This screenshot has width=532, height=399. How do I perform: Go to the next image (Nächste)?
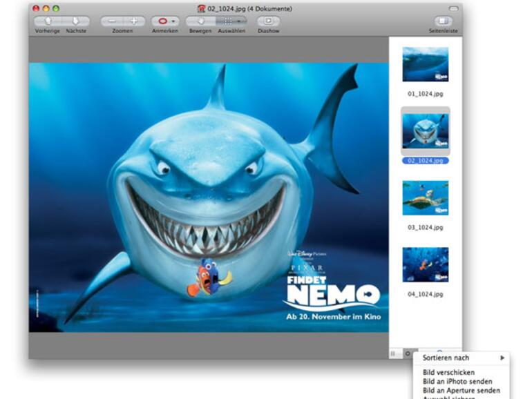[76, 21]
